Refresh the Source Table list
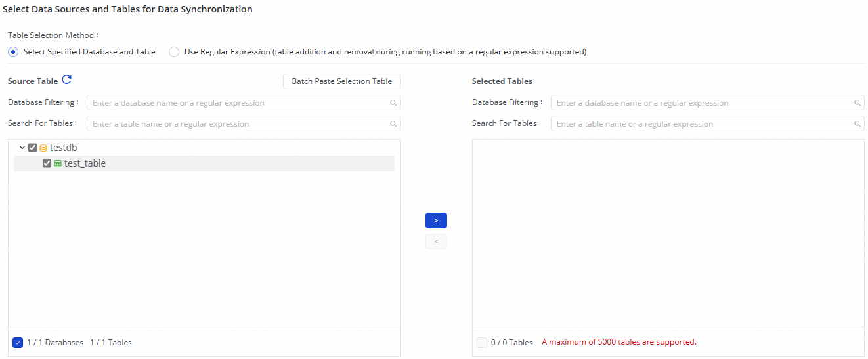This screenshot has height=359, width=868. click(66, 80)
